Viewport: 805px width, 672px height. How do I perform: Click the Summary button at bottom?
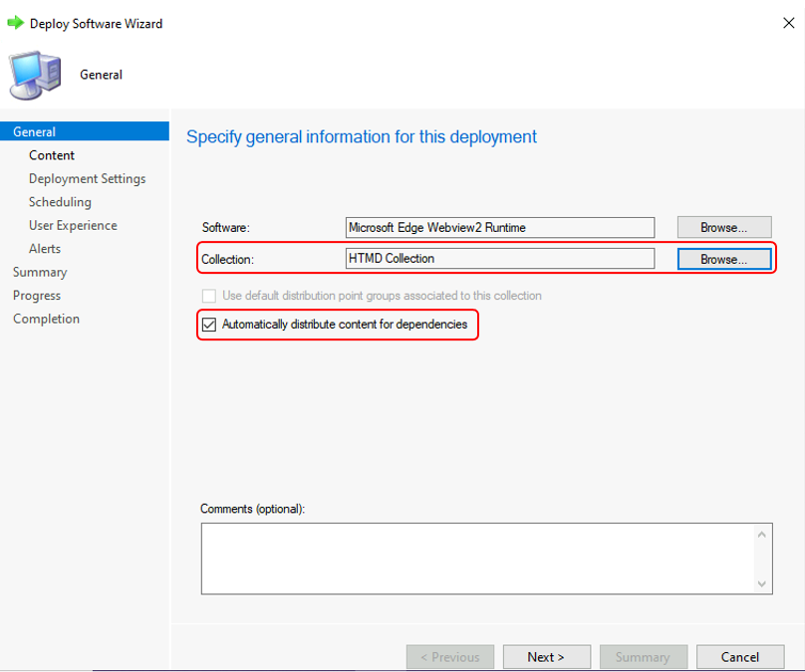643,657
